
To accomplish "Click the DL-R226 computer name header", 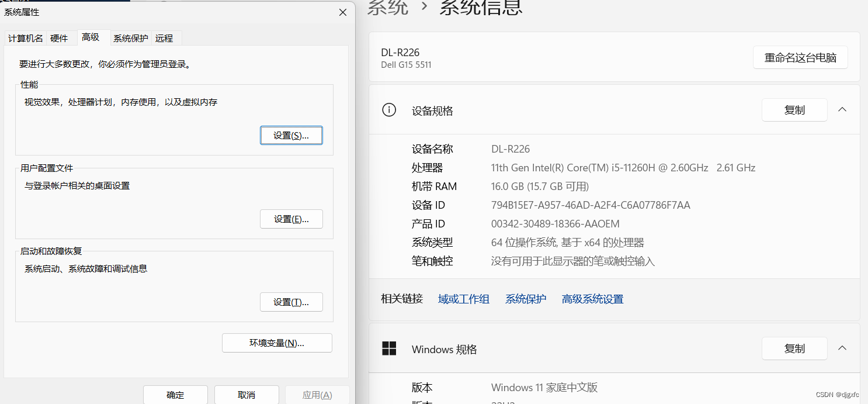I will [x=400, y=53].
